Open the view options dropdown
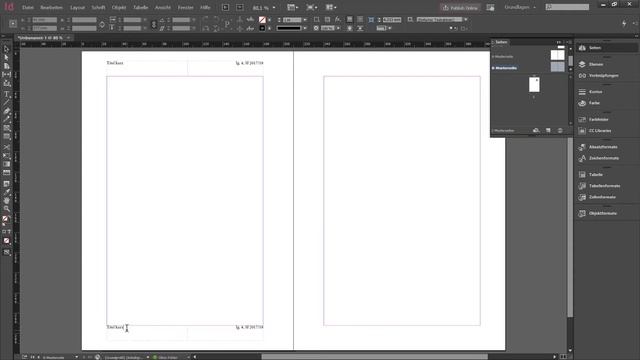Viewport: 640px width, 360px height. tap(292, 7)
